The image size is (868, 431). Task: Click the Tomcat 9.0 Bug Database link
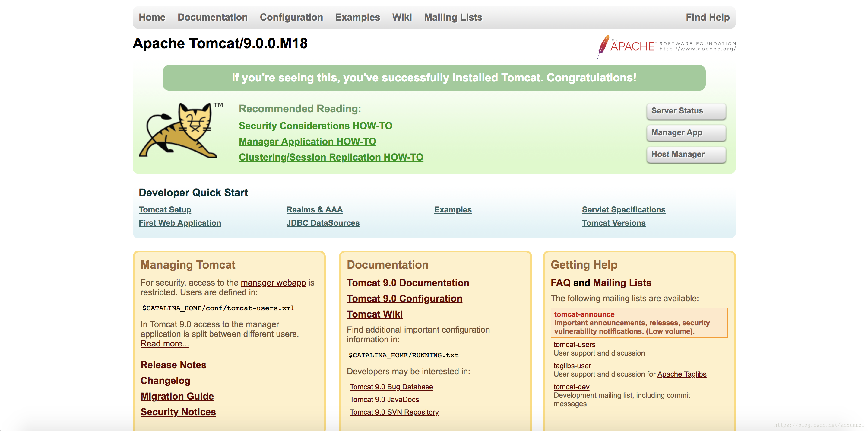pyautogui.click(x=391, y=387)
